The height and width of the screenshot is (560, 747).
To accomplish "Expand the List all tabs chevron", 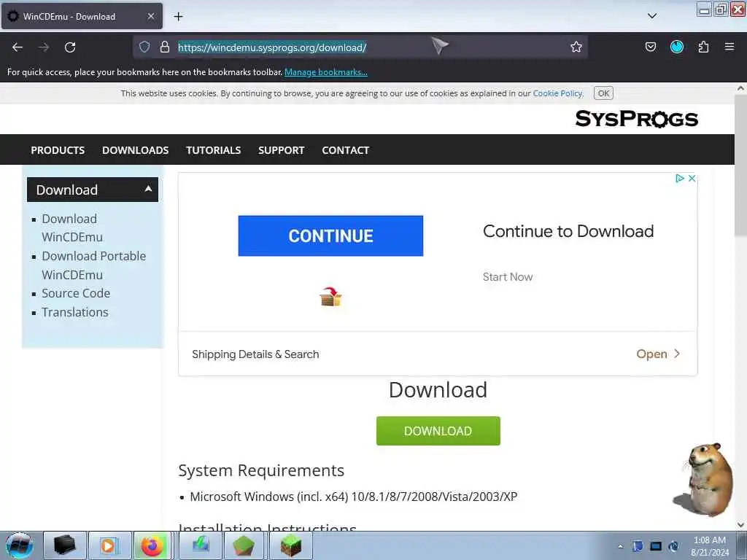I will tap(652, 16).
